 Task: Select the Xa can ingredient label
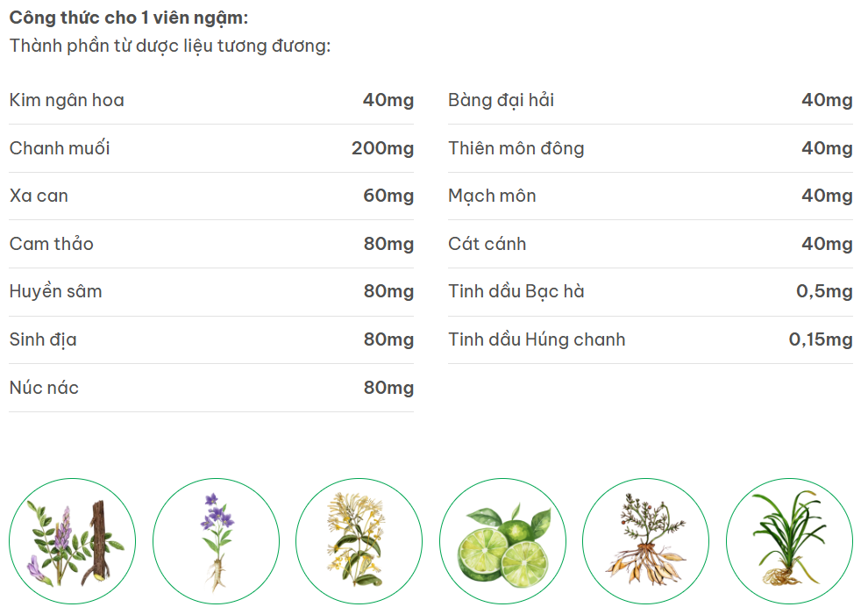pyautogui.click(x=39, y=196)
